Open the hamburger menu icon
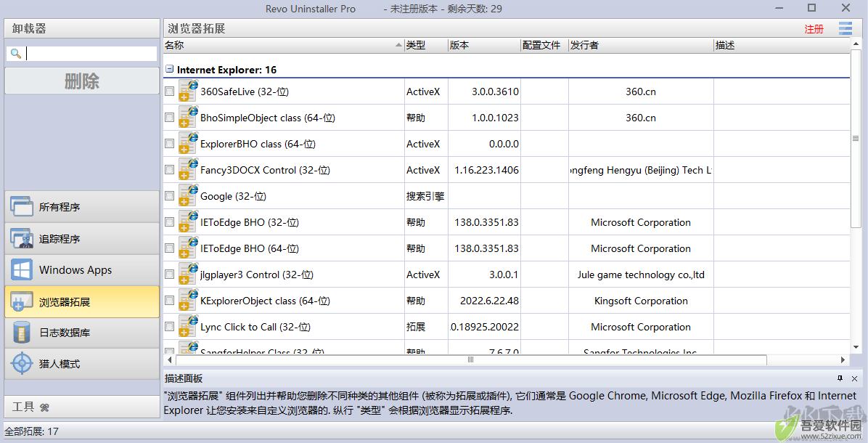The height and width of the screenshot is (443, 868). (845, 28)
